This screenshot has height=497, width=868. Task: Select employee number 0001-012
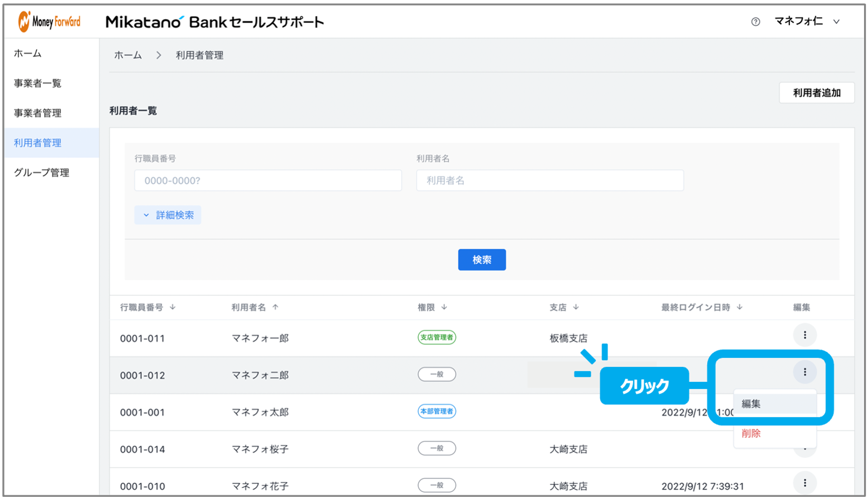point(142,375)
